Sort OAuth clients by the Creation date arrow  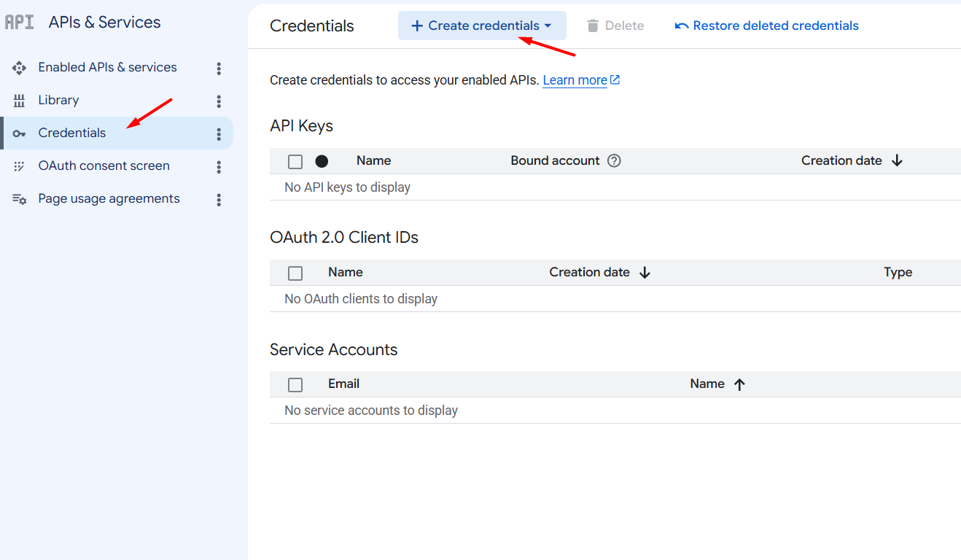(x=645, y=273)
